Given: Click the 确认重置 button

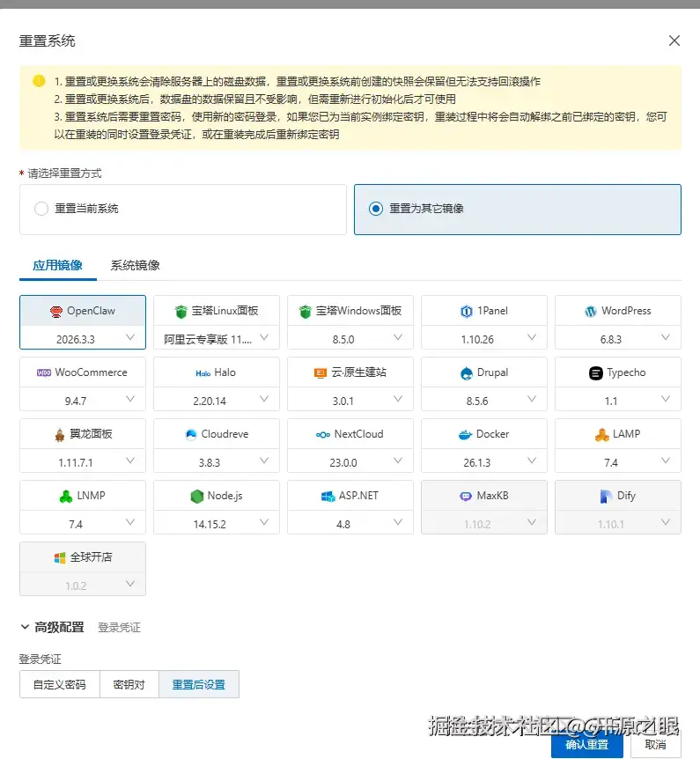Looking at the screenshot, I should tap(586, 744).
